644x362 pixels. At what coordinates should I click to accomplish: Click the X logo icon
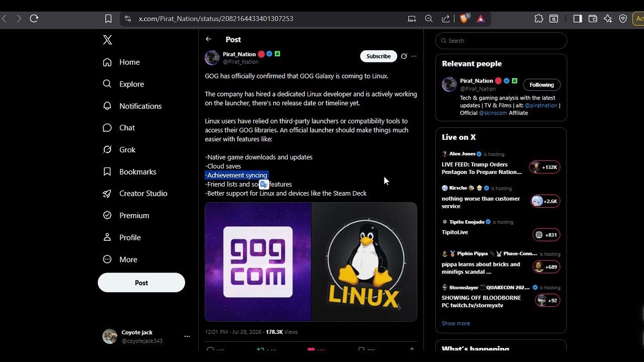tap(107, 40)
